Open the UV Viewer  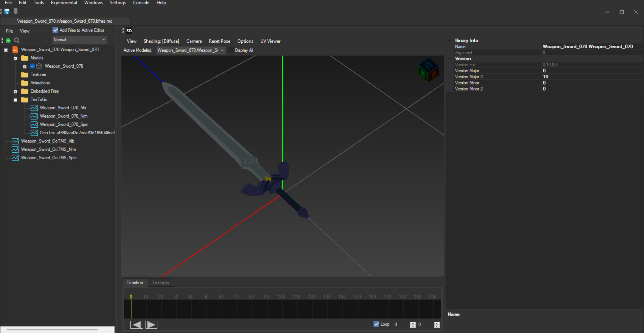coord(270,41)
